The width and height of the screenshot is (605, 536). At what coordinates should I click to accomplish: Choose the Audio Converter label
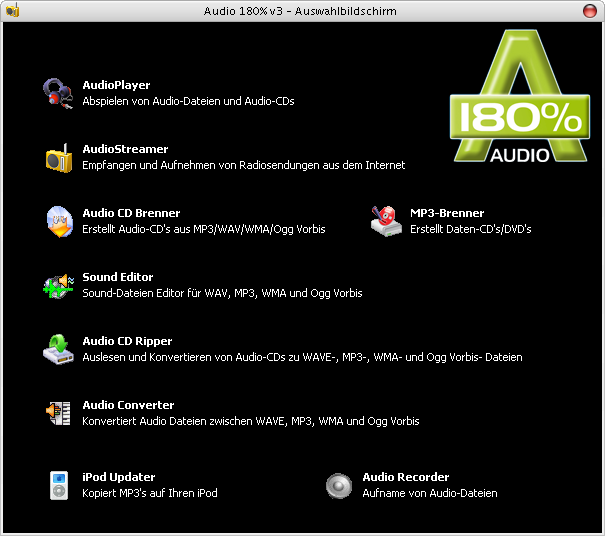click(128, 405)
